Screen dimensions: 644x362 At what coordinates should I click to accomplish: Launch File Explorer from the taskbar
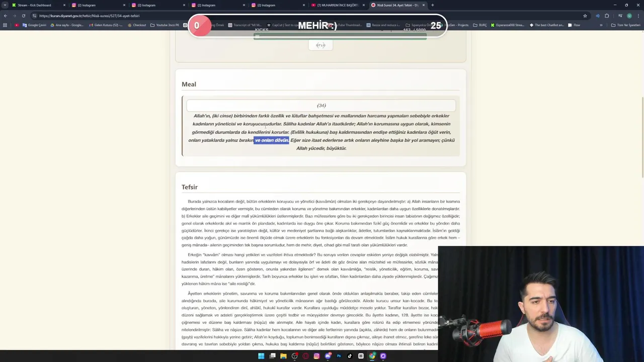283,356
